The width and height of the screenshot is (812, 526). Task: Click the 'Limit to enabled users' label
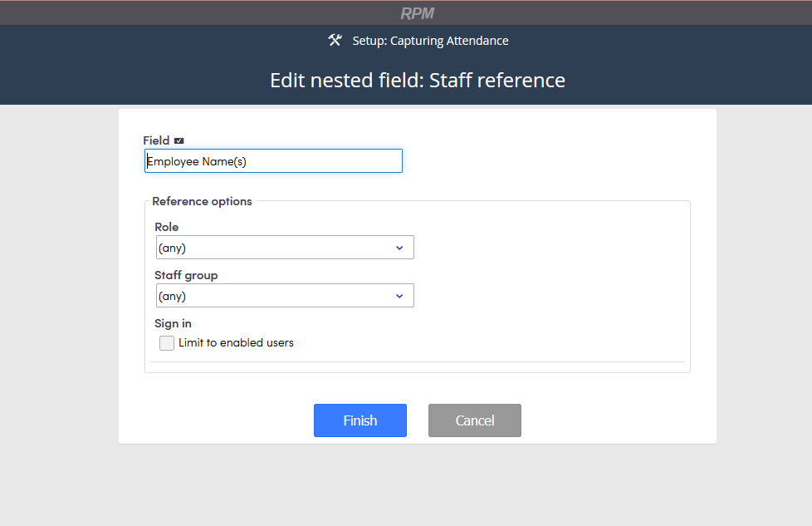(236, 342)
